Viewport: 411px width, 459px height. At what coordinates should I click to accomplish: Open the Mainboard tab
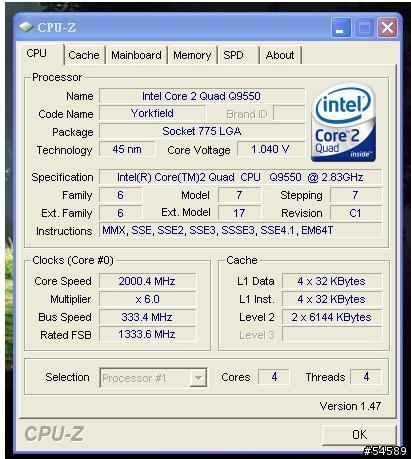pyautogui.click(x=136, y=55)
